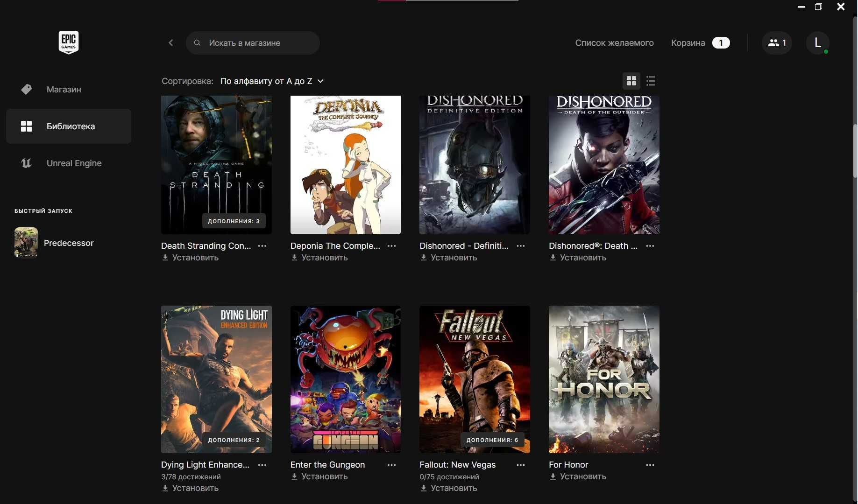Click the Искать в магазине search field
Viewport: 858px width, 504px height.
(253, 43)
